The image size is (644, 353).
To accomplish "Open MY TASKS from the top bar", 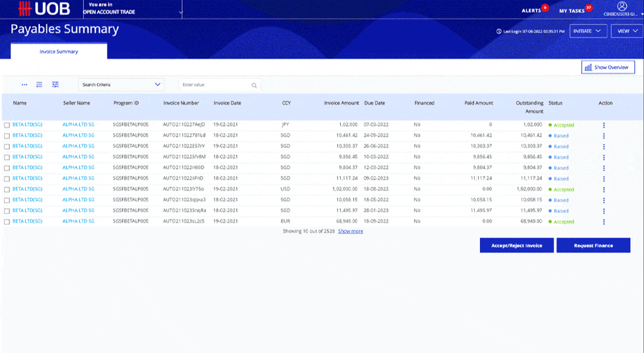I will 572,11.
